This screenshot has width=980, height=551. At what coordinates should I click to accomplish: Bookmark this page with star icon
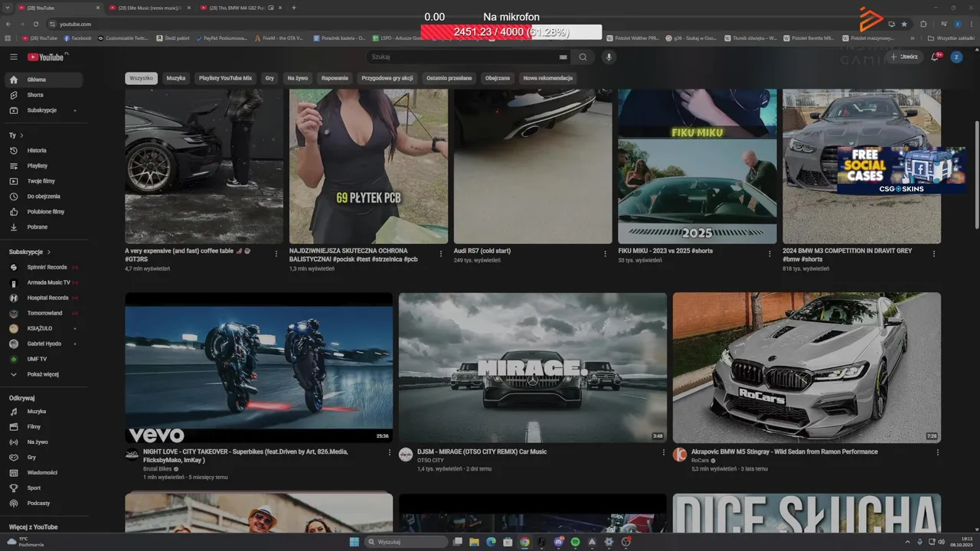904,24
